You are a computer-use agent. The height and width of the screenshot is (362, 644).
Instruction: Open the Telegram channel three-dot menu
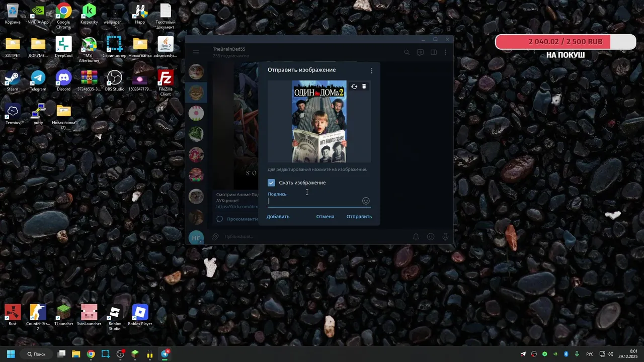[446, 52]
